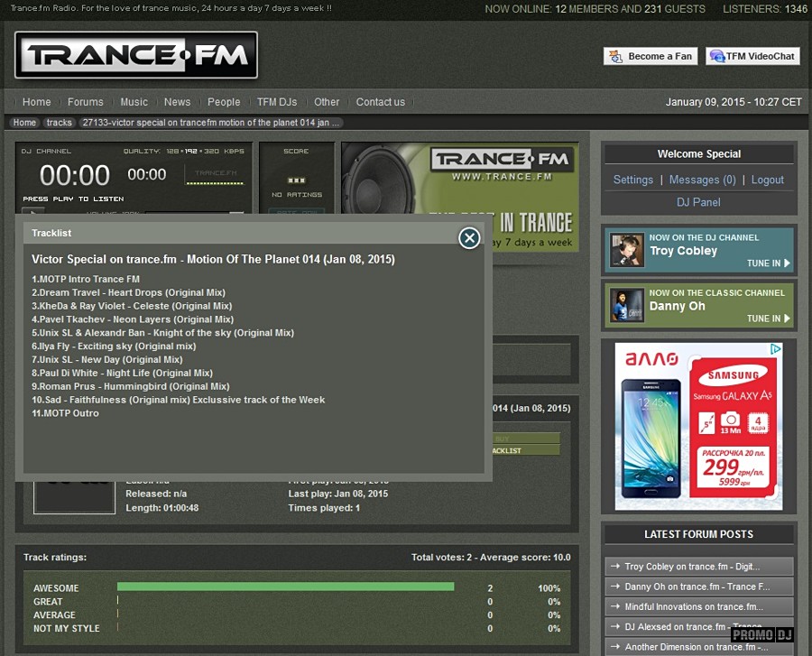Screen dimensions: 812x656
Task: Open the TFM DJs menu
Action: tap(276, 102)
